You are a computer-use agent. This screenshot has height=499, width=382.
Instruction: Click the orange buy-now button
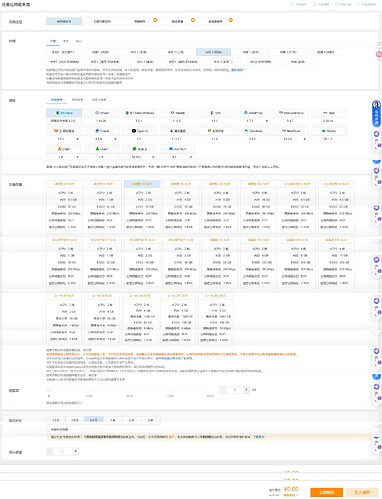coord(327,492)
